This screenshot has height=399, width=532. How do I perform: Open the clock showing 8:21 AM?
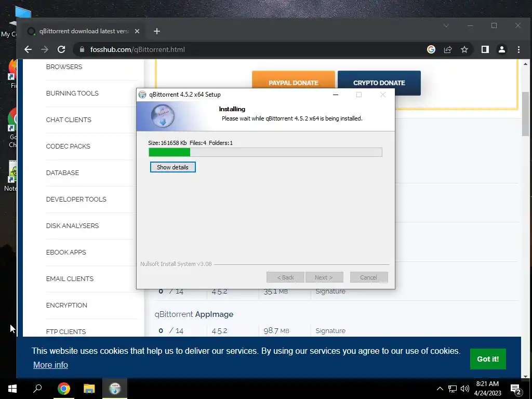pos(487,389)
